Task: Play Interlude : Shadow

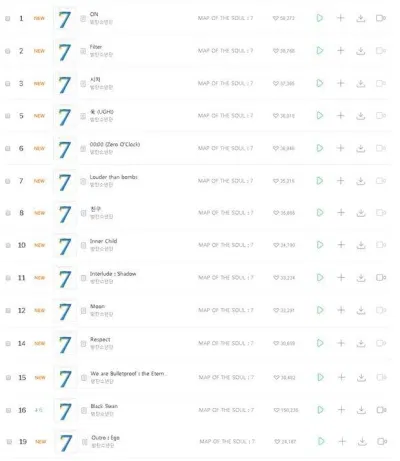Action: click(320, 277)
